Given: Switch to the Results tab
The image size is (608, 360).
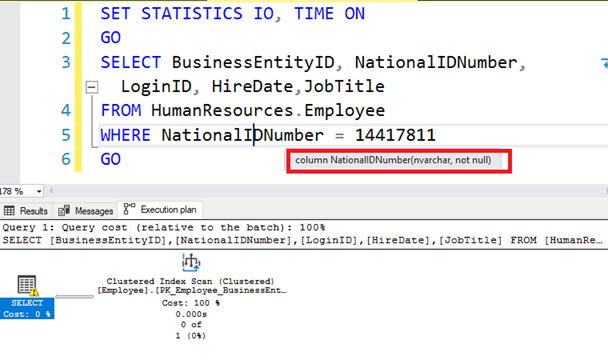Looking at the screenshot, I should [x=26, y=211].
